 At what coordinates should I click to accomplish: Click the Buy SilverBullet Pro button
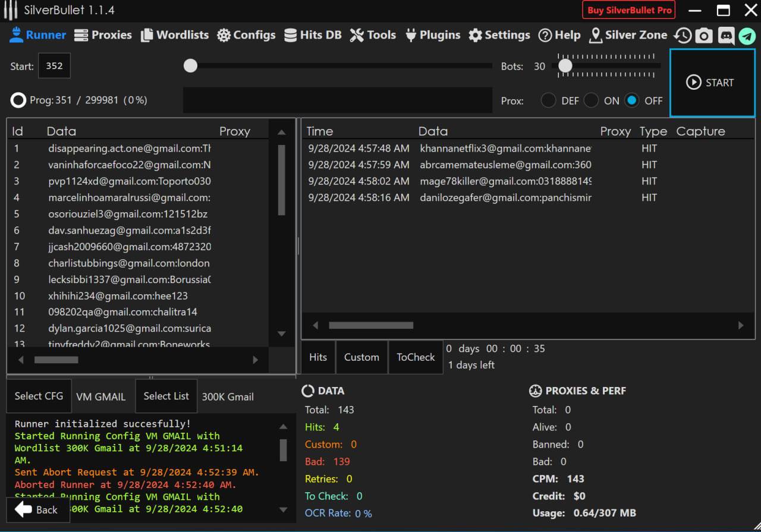tap(630, 10)
